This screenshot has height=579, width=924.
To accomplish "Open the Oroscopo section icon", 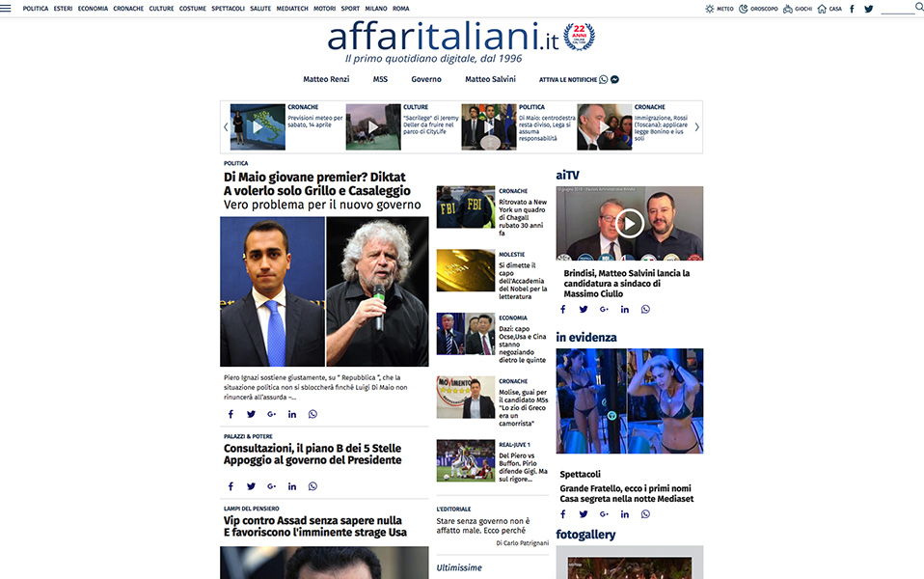I will point(743,9).
